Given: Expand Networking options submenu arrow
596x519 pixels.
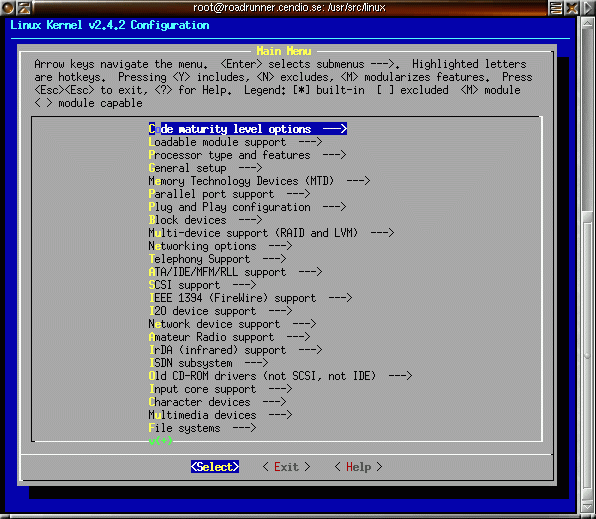Looking at the screenshot, I should pyautogui.click(x=280, y=246).
